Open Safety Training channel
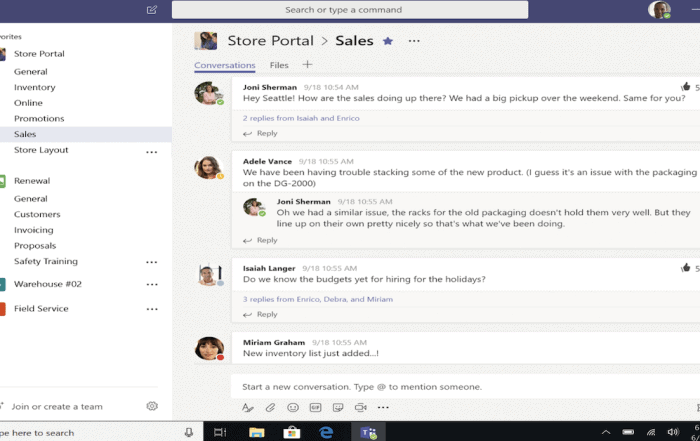This screenshot has height=441, width=700. [46, 261]
